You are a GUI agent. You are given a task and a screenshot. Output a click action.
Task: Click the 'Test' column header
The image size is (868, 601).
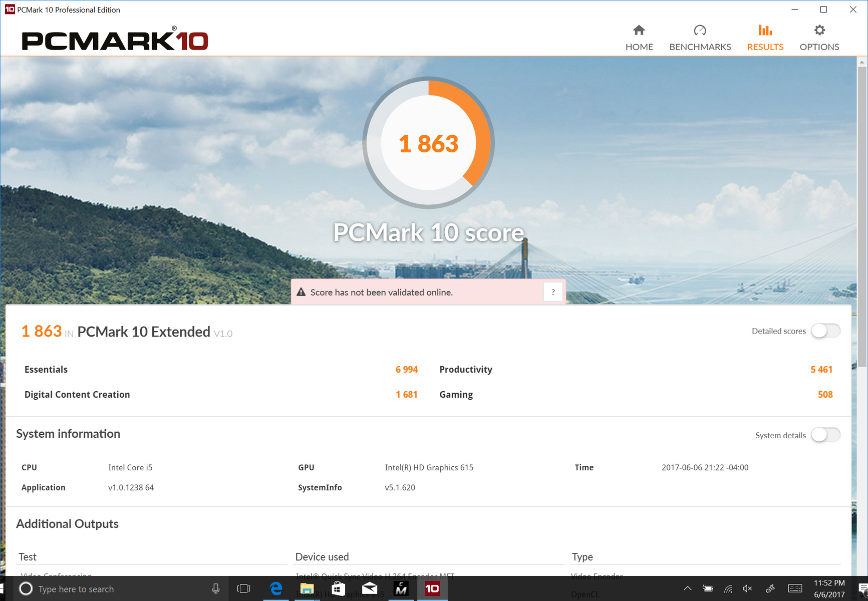28,557
